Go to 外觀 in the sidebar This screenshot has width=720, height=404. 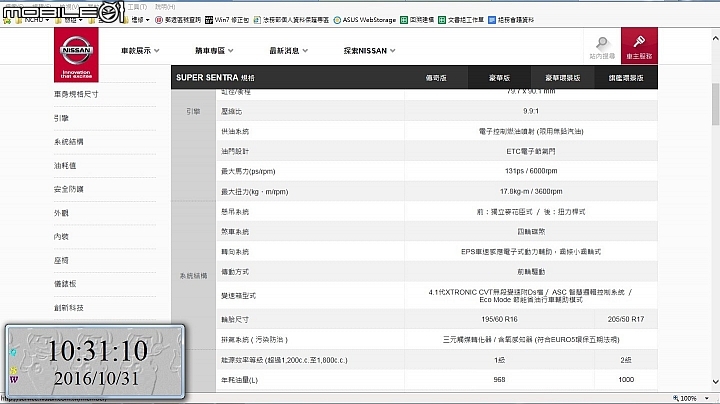(61, 213)
